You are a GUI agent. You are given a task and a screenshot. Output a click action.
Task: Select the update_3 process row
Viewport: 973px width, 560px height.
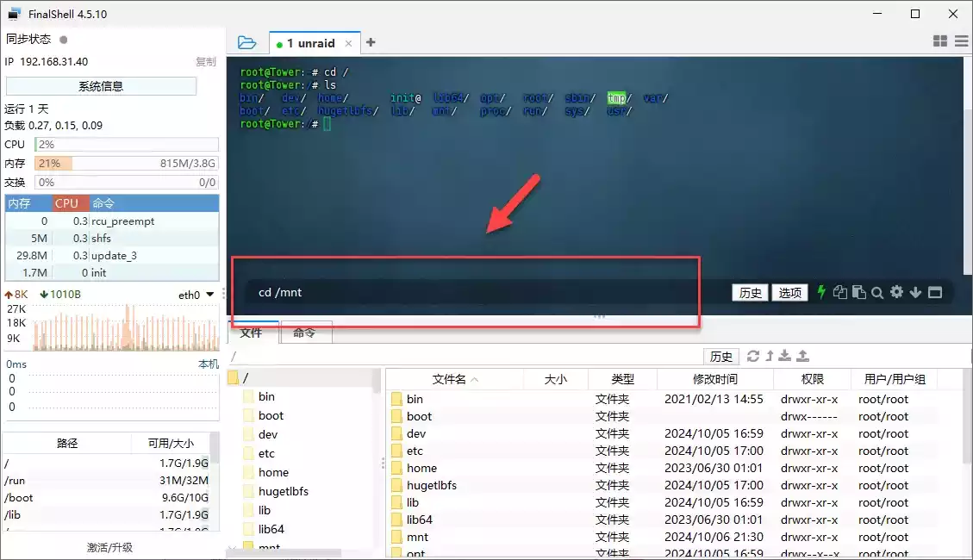112,256
